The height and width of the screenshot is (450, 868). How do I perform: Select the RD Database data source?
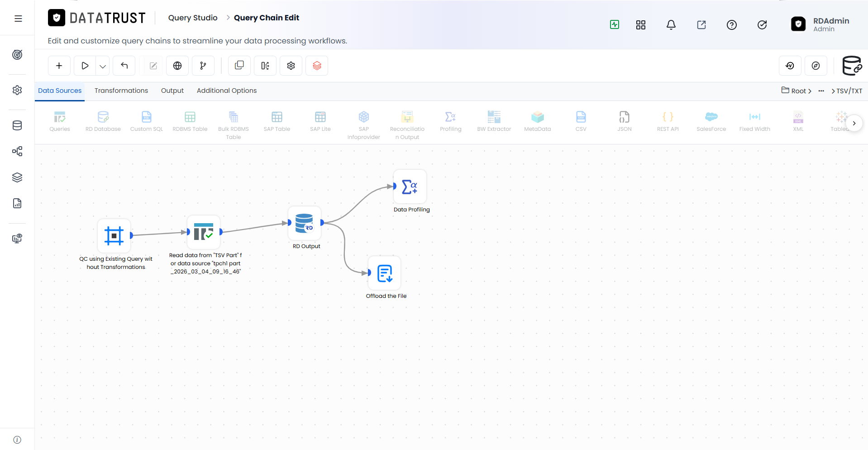pos(103,121)
